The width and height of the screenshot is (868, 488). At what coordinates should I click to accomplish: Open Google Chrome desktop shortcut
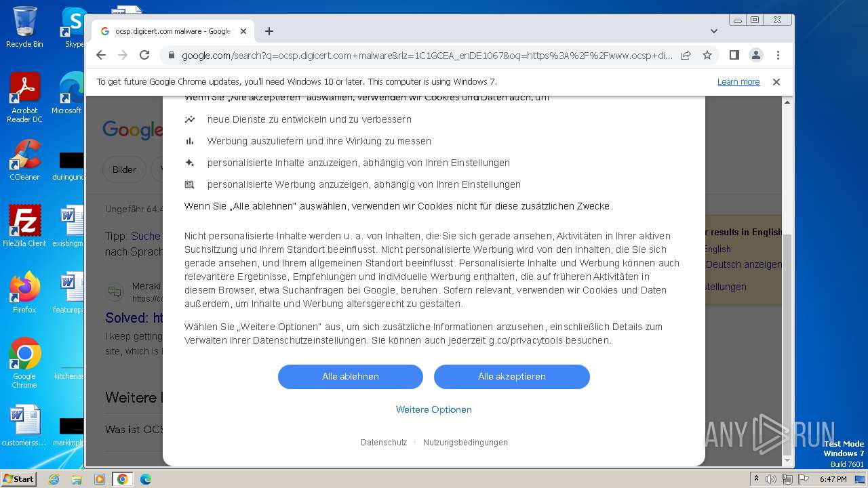click(24, 363)
